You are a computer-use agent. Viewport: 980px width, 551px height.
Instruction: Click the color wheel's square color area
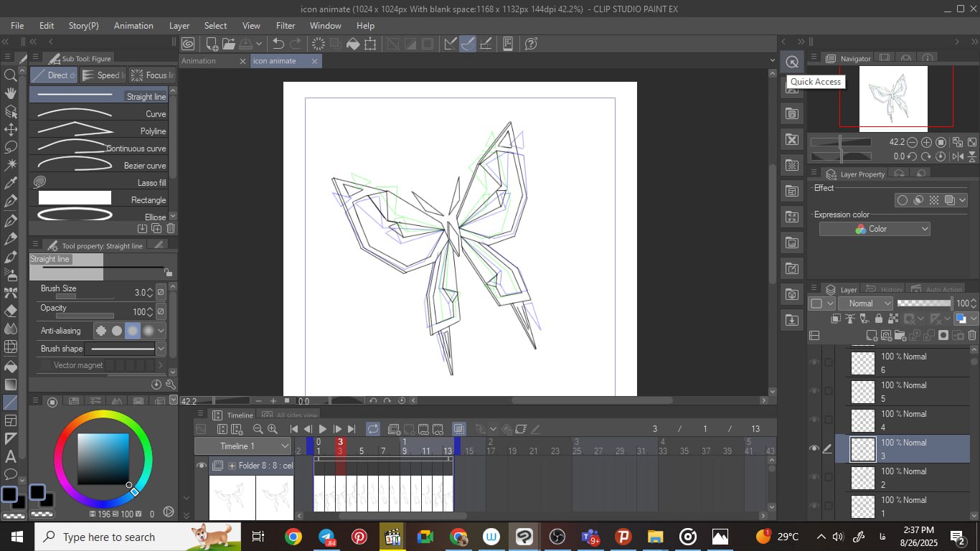[103, 458]
